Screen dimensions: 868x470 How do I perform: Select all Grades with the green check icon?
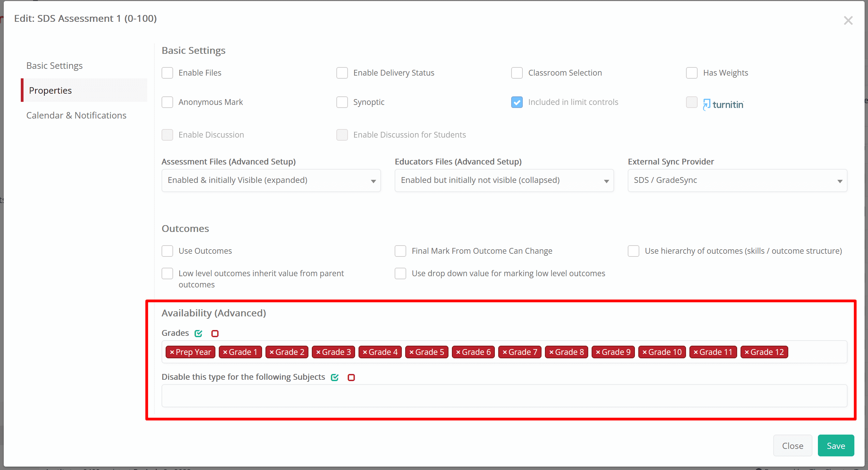click(198, 333)
